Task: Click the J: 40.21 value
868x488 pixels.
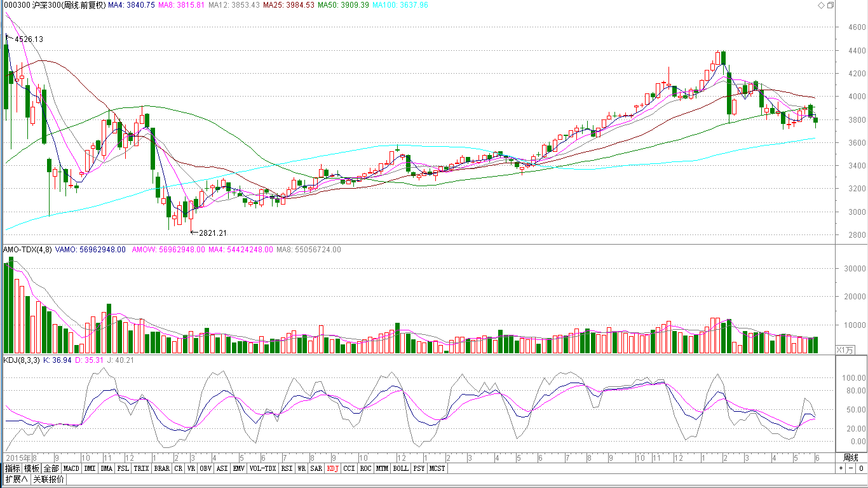Action: [x=121, y=360]
